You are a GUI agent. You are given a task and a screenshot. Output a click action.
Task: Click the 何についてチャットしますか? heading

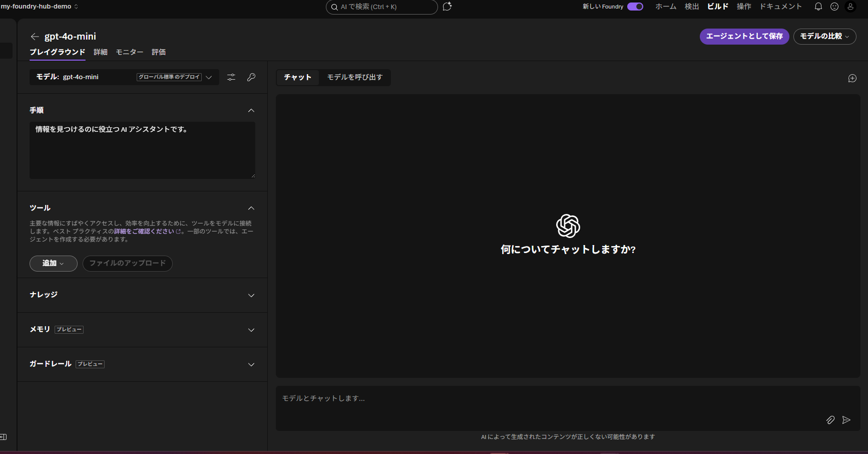[x=568, y=250]
